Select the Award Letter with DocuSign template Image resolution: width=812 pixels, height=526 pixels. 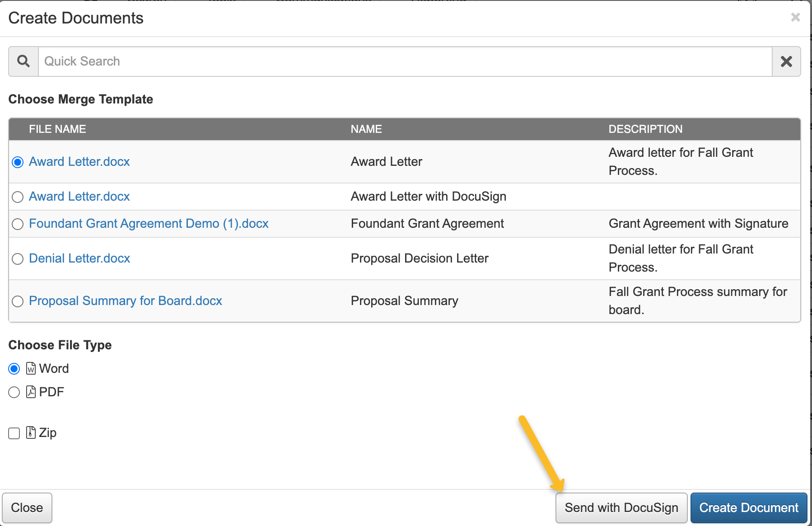click(18, 197)
